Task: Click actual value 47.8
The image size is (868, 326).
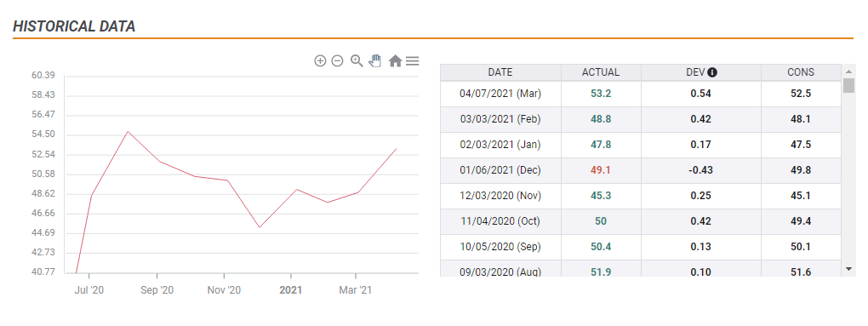Action: coord(601,145)
